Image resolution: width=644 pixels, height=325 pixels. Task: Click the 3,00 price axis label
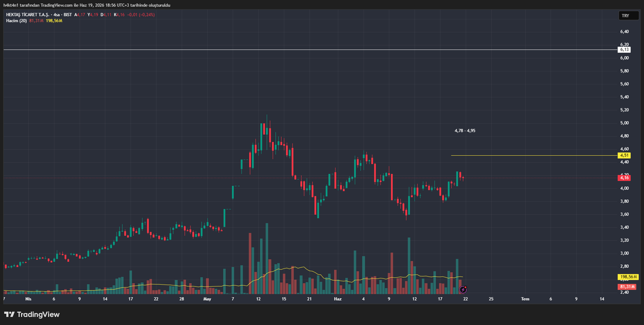[x=624, y=253]
